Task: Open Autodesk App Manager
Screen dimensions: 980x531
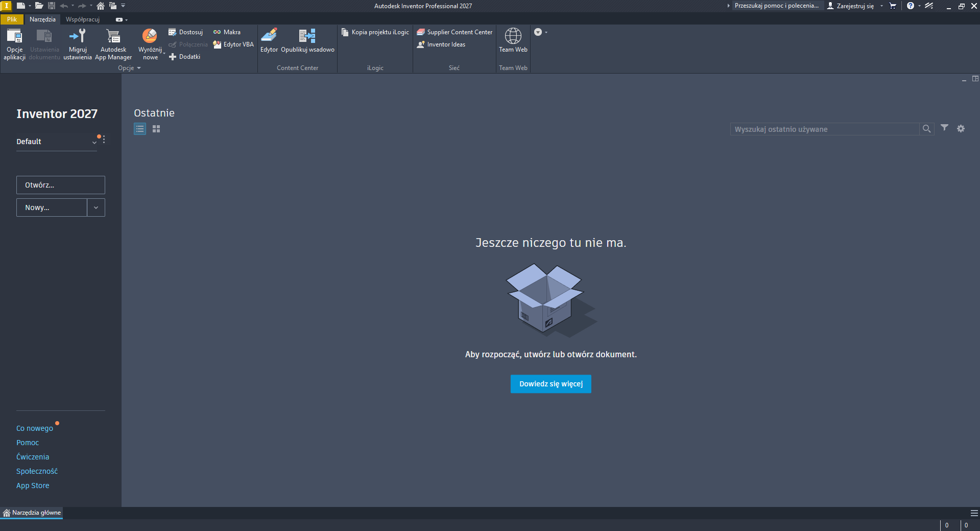Action: (x=113, y=44)
